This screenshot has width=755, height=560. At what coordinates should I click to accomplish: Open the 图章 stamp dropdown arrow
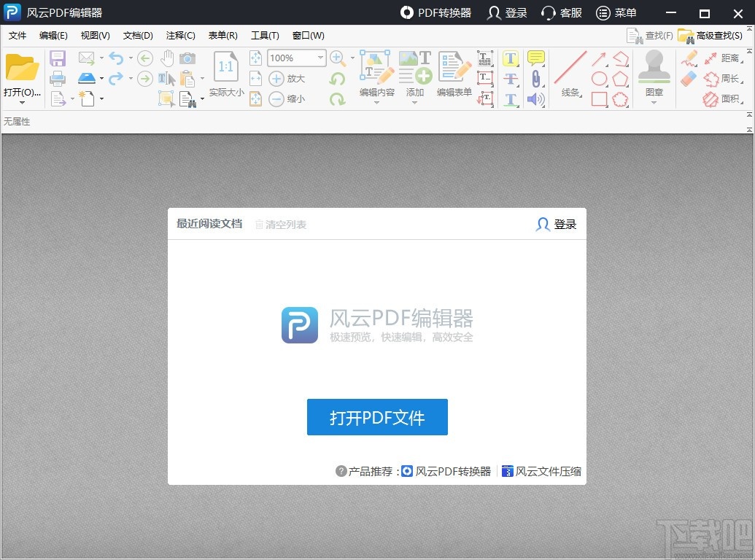click(x=653, y=102)
